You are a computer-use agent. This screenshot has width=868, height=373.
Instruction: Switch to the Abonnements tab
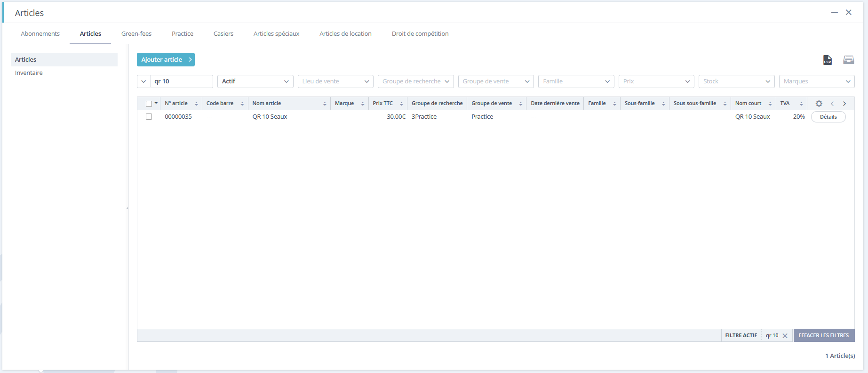(x=40, y=34)
